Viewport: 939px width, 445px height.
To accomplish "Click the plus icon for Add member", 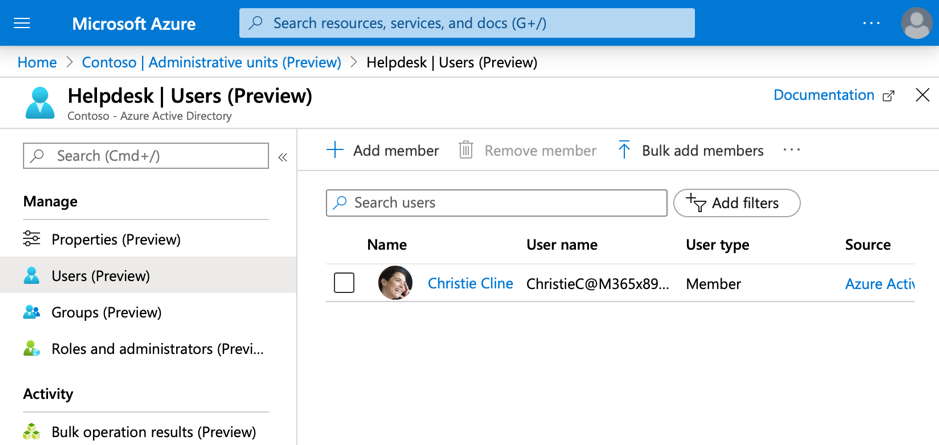I will tap(335, 150).
